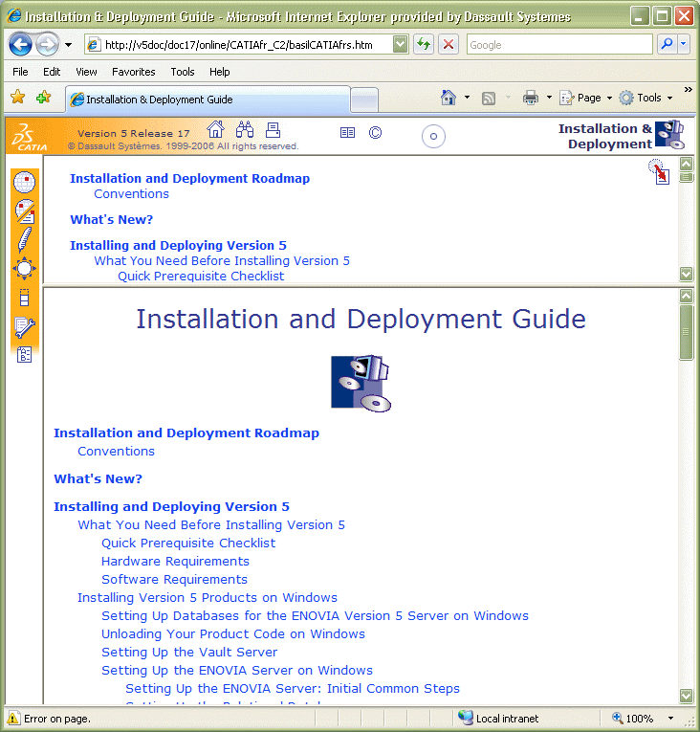The width and height of the screenshot is (700, 732).
Task: Open the Favorites Center star icon
Action: (x=18, y=97)
